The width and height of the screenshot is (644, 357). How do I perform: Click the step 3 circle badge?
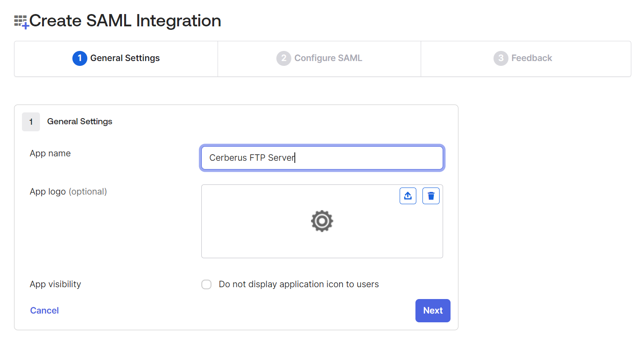[x=501, y=58]
